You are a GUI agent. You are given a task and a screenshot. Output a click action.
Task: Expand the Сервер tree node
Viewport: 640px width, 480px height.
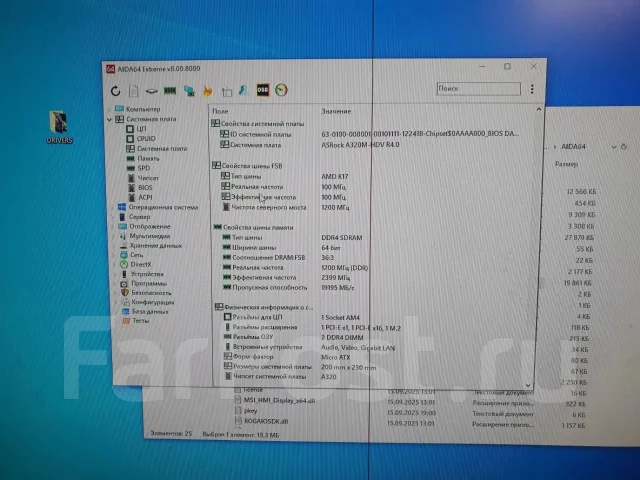(x=113, y=217)
